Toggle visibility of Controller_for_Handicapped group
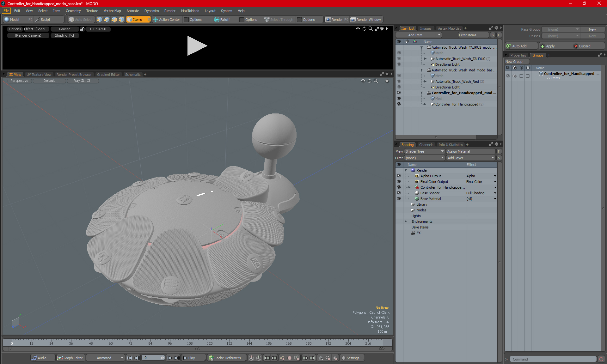 coord(508,76)
